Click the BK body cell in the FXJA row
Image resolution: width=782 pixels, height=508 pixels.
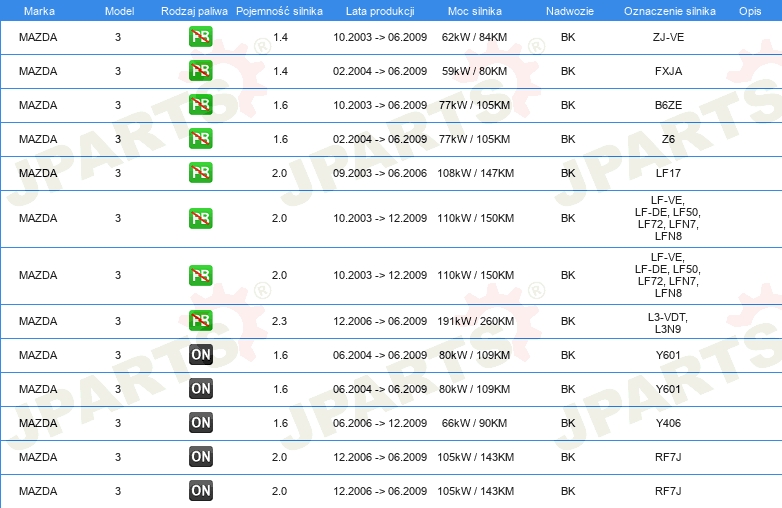point(568,71)
